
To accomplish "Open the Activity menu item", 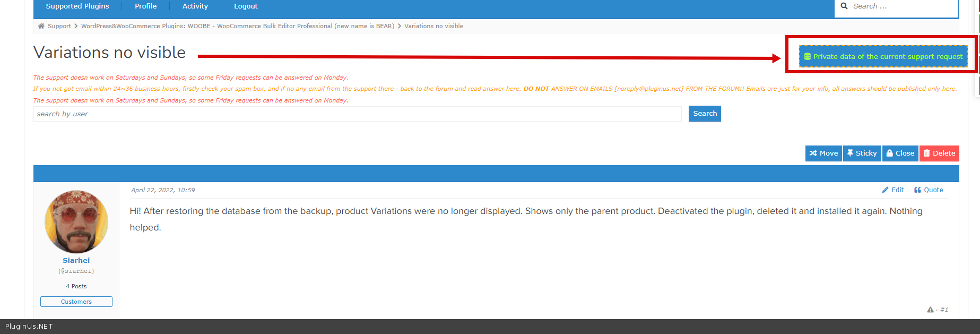I will coord(195,6).
